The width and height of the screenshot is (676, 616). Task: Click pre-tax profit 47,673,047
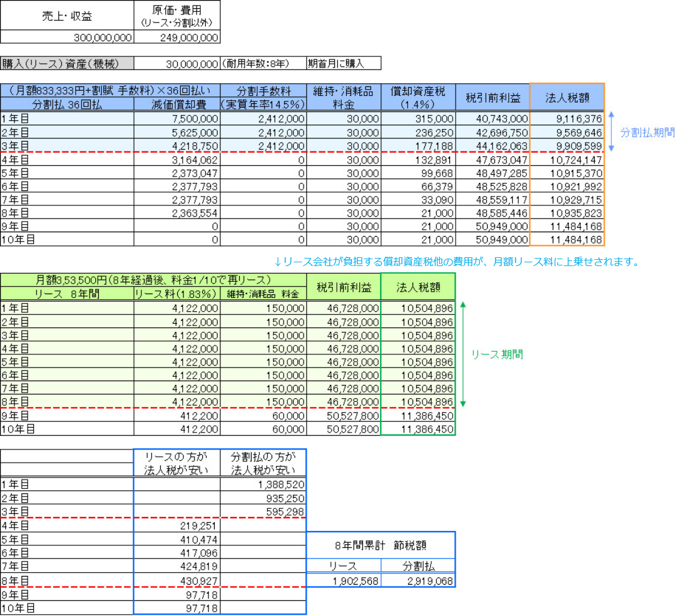(x=493, y=160)
